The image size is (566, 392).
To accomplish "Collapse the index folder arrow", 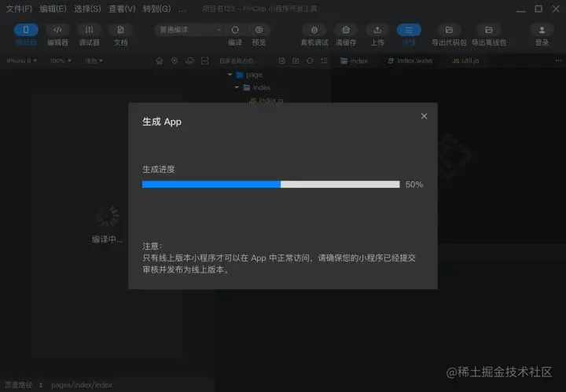I will click(x=237, y=87).
